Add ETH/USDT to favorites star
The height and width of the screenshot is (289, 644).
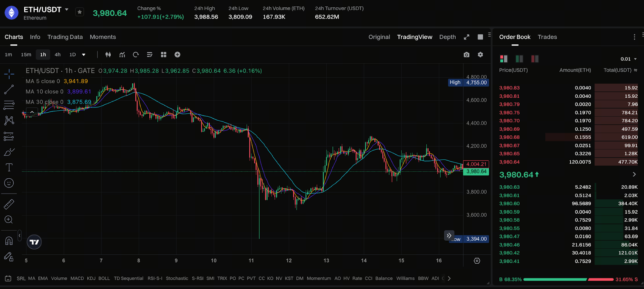coord(80,12)
